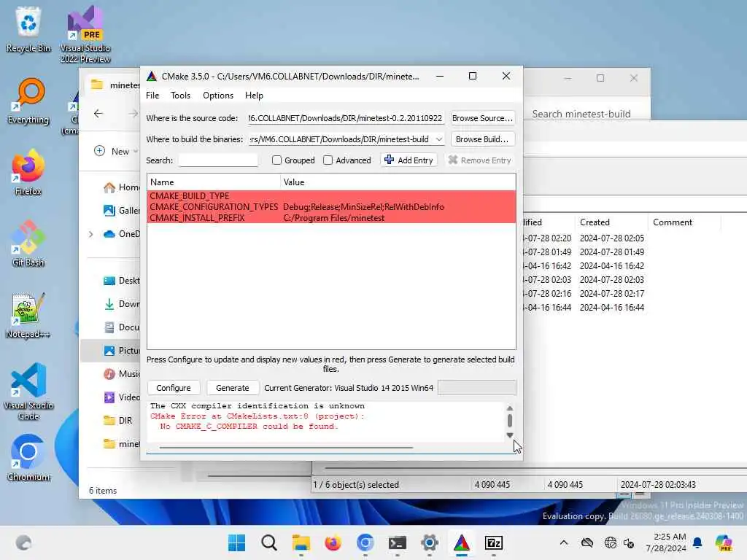Click the Generate button
747x560 pixels.
pyautogui.click(x=233, y=388)
